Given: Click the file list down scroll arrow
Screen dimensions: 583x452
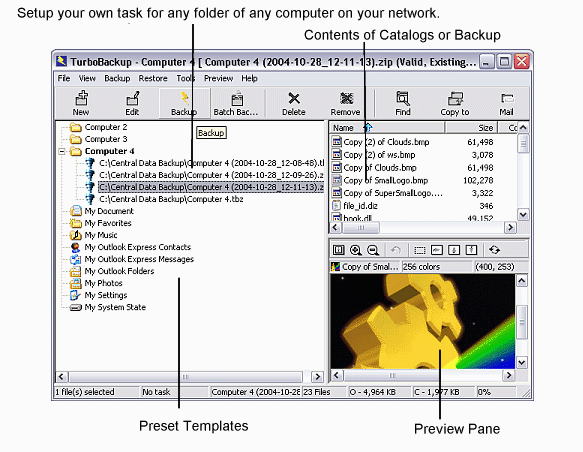Looking at the screenshot, I should [x=523, y=214].
